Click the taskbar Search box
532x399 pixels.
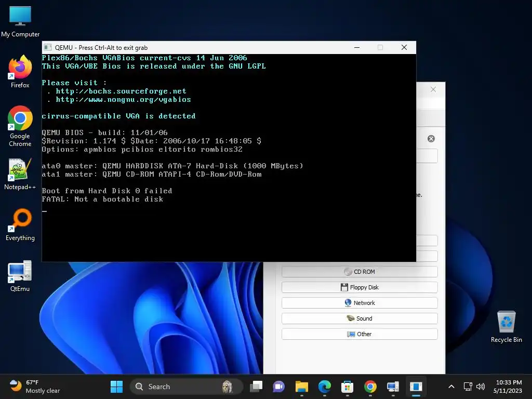187,387
